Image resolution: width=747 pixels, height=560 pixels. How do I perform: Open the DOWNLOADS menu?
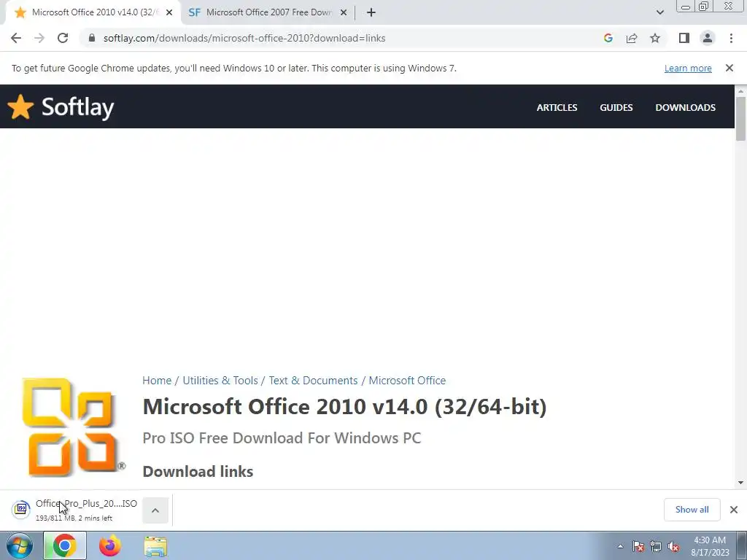pyautogui.click(x=685, y=108)
